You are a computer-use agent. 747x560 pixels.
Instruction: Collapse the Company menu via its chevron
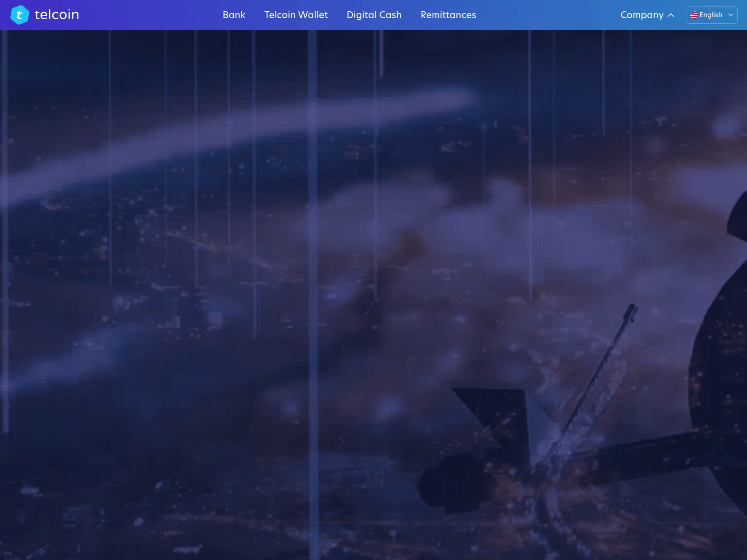coord(671,15)
